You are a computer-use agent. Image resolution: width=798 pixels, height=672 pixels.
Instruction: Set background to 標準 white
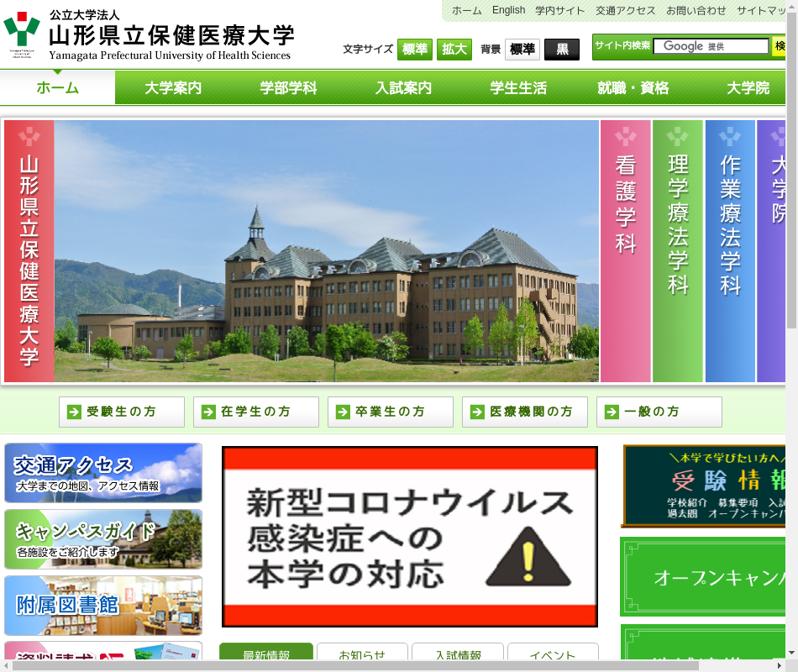click(522, 50)
